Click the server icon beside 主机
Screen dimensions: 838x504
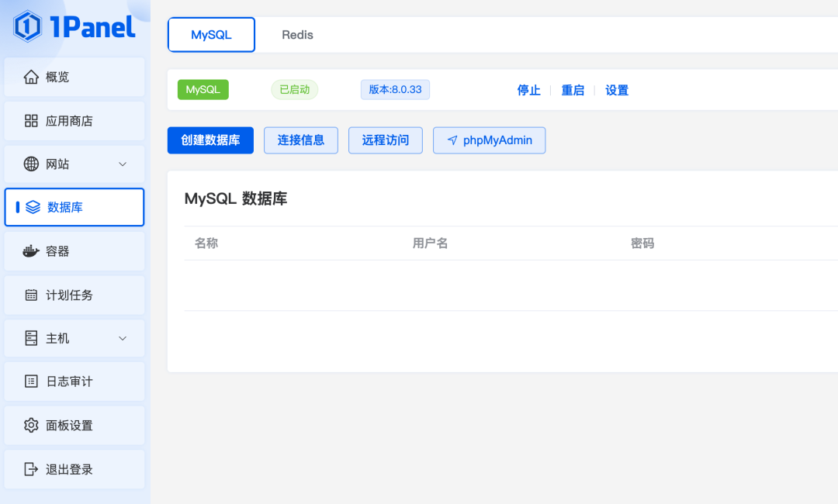[x=31, y=338]
